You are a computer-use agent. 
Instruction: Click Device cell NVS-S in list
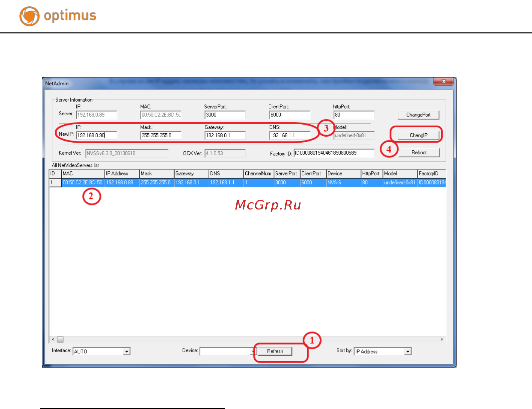343,182
